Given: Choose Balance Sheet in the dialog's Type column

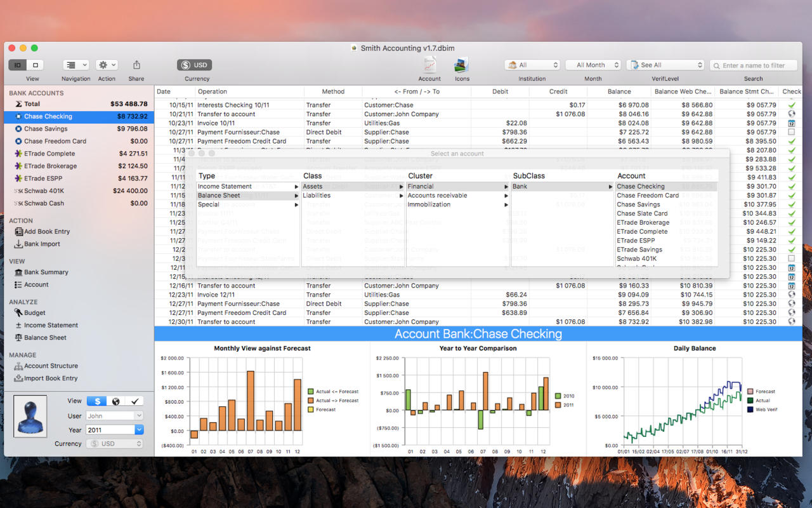Looking at the screenshot, I should tap(248, 196).
